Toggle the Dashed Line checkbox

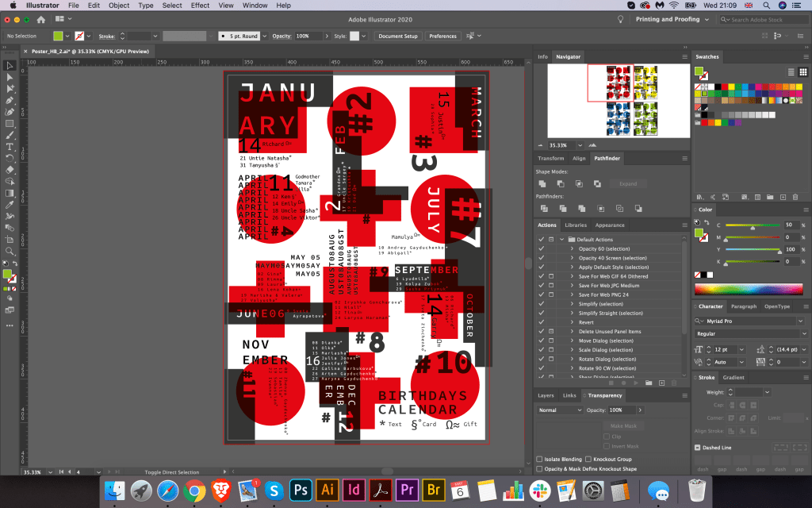(698, 448)
